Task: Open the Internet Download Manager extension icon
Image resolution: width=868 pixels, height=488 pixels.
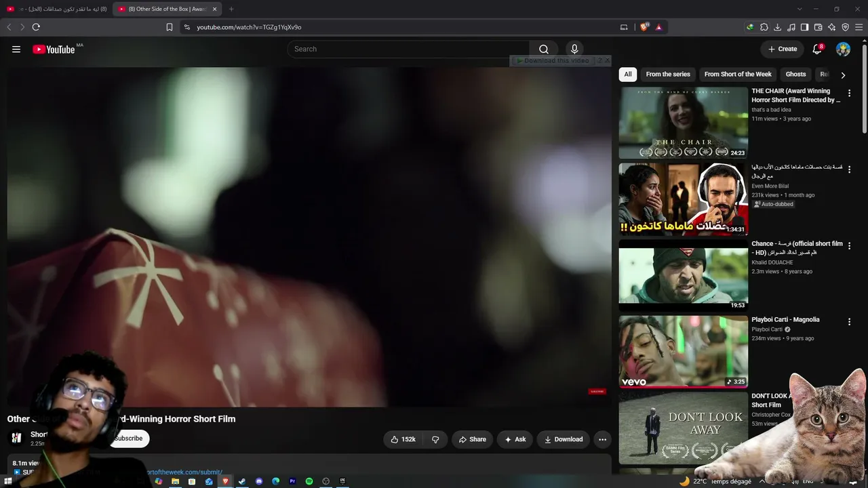Action: coord(750,27)
